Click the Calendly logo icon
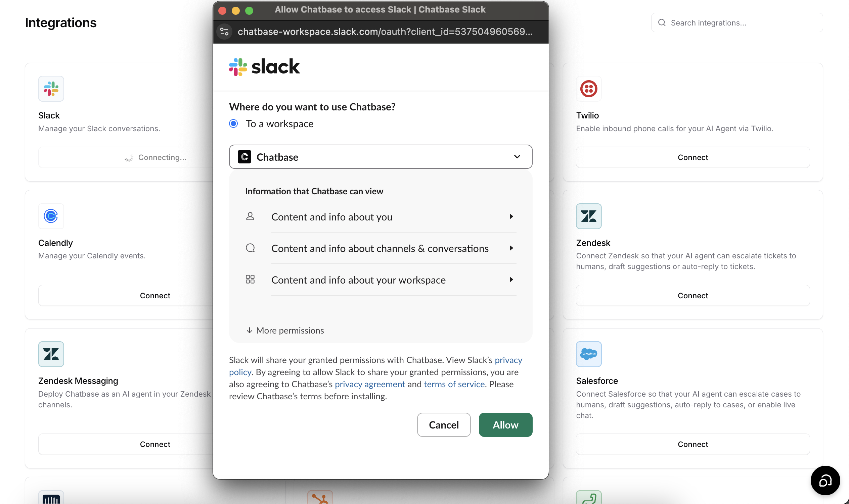 point(51,216)
